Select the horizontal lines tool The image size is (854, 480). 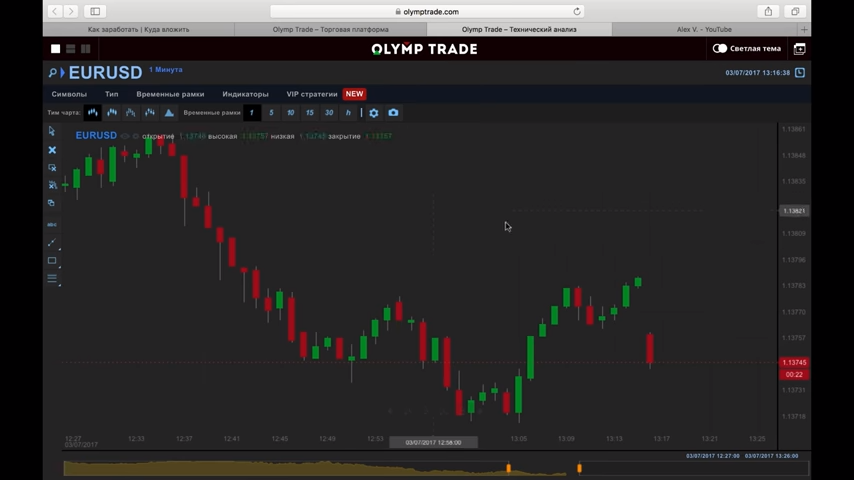pyautogui.click(x=52, y=278)
